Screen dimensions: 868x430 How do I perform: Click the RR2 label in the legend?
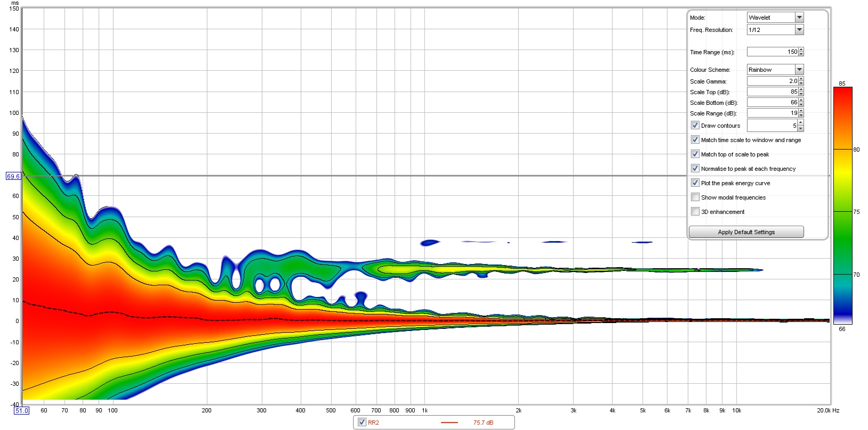373,423
